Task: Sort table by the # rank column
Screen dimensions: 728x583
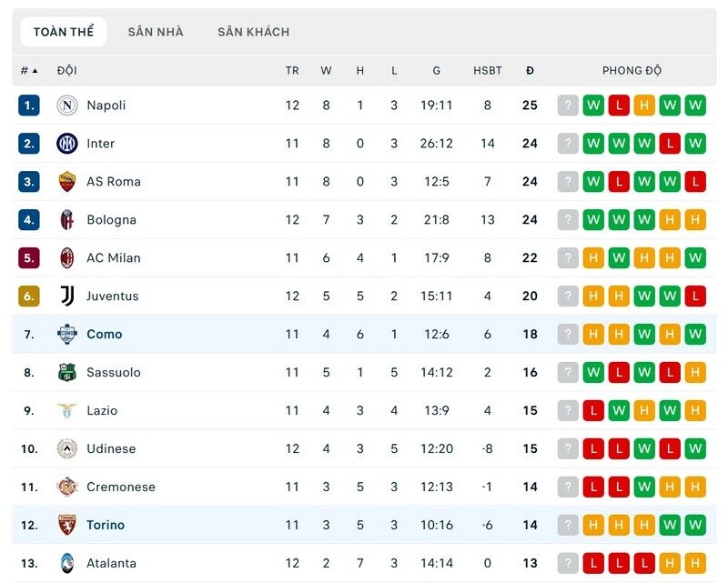Action: point(29,70)
